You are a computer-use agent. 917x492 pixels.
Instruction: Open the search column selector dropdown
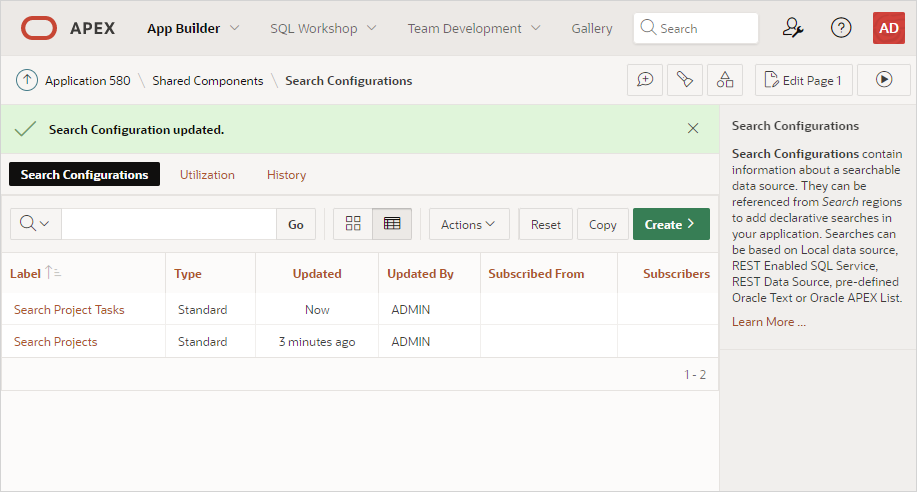point(35,223)
